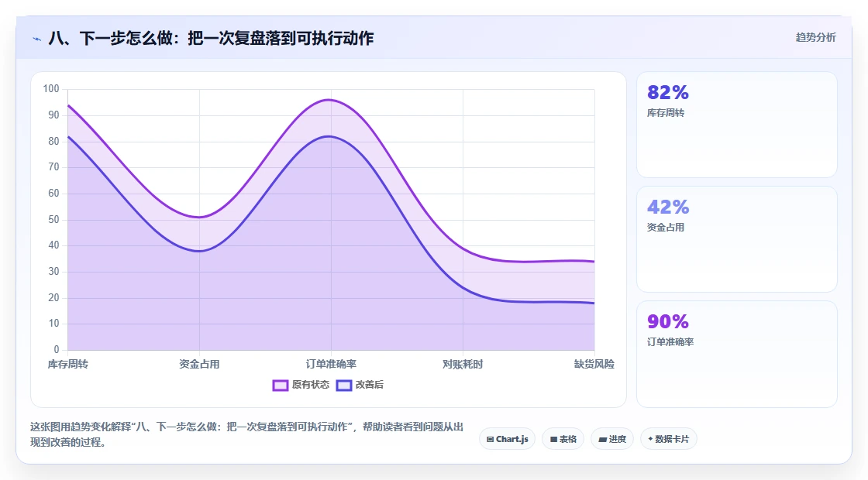Click the 改善后 legend text
The image size is (868, 480).
369,385
